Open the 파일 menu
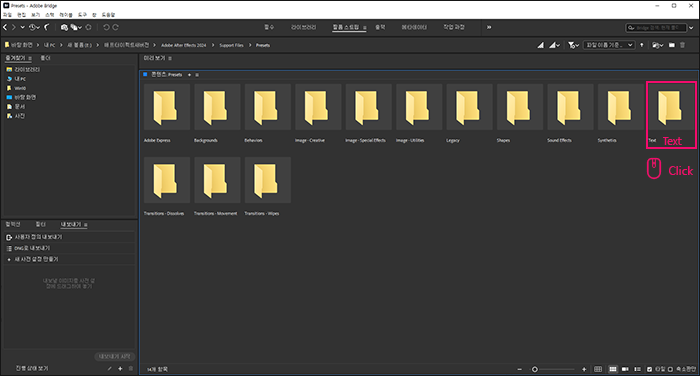This screenshot has width=700, height=376. click(7, 15)
